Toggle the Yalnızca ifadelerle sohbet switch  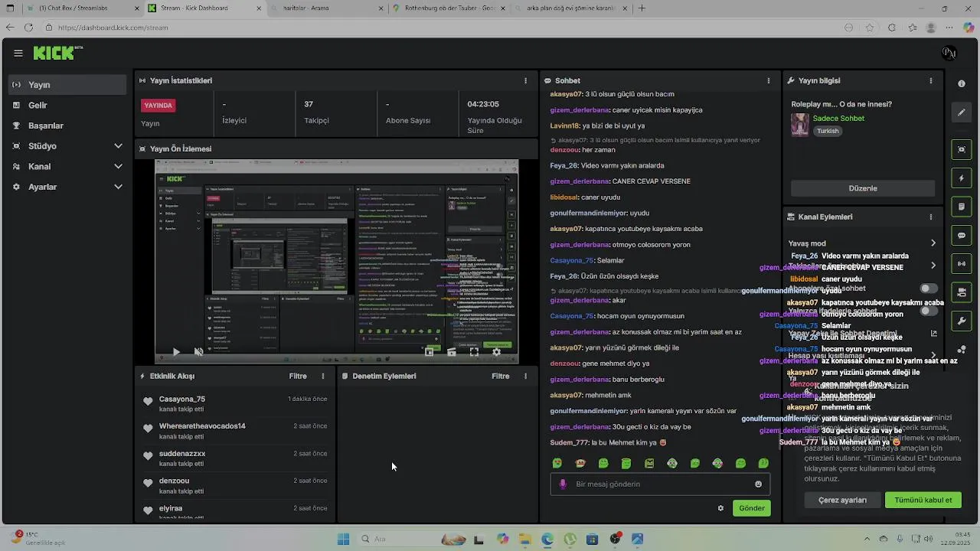pyautogui.click(x=929, y=311)
